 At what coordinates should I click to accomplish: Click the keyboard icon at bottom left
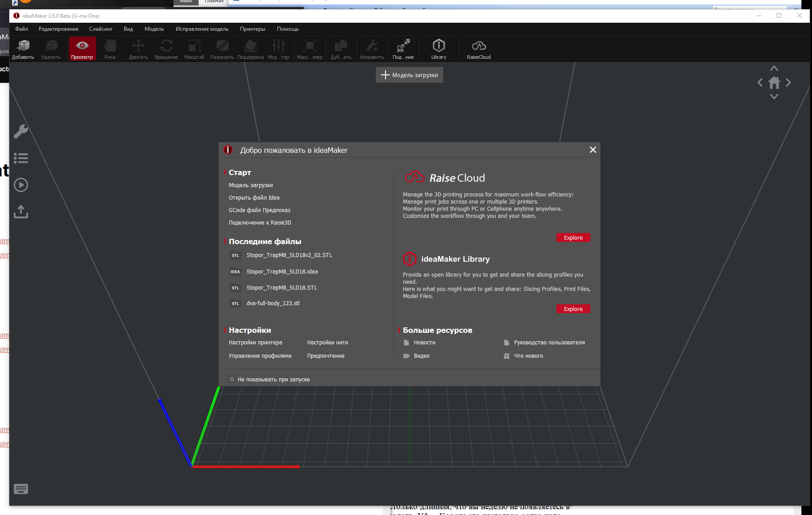[21, 489]
